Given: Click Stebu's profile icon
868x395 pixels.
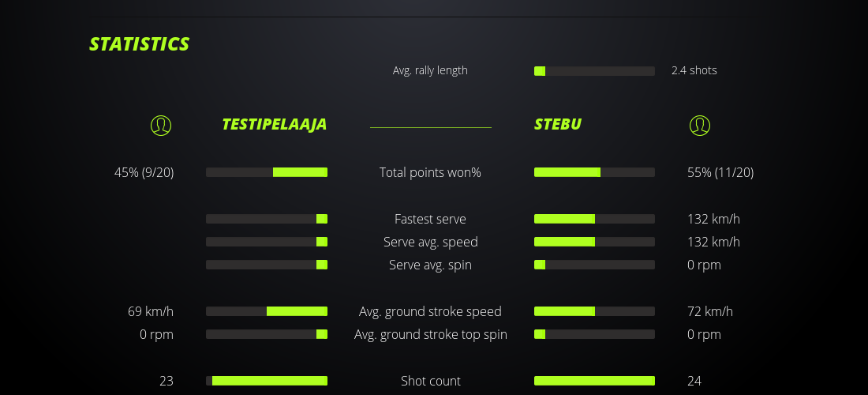Looking at the screenshot, I should click(699, 125).
